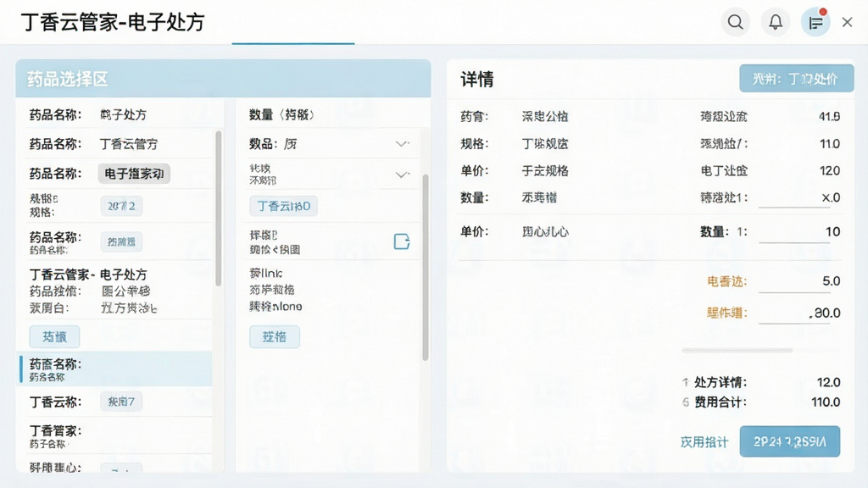
Task: Click the small button under 丁香云管家-电子处方 block
Action: (x=54, y=336)
